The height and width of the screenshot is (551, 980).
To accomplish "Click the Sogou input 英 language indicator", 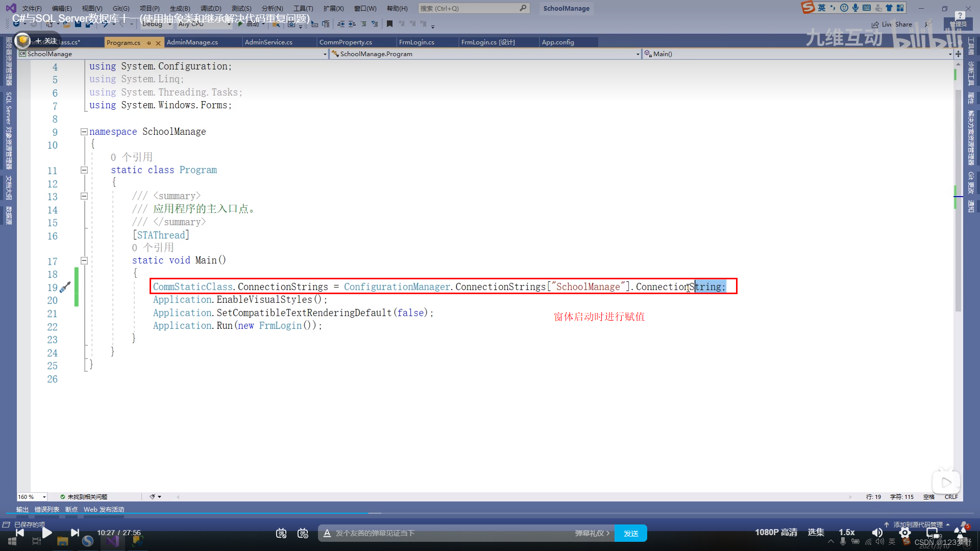I will [x=822, y=8].
